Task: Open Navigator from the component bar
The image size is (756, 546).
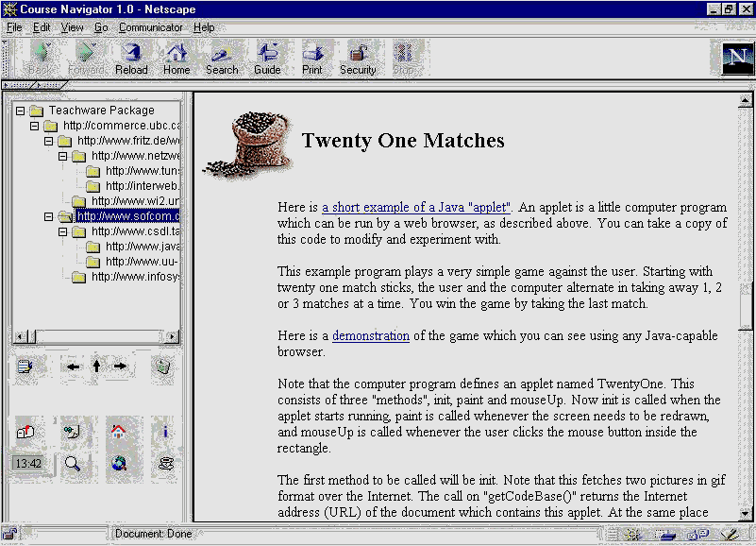Action: (632, 534)
